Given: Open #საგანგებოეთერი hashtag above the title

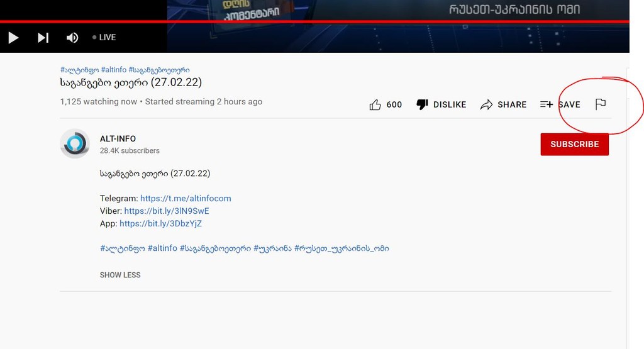Looking at the screenshot, I should pyautogui.click(x=159, y=70).
